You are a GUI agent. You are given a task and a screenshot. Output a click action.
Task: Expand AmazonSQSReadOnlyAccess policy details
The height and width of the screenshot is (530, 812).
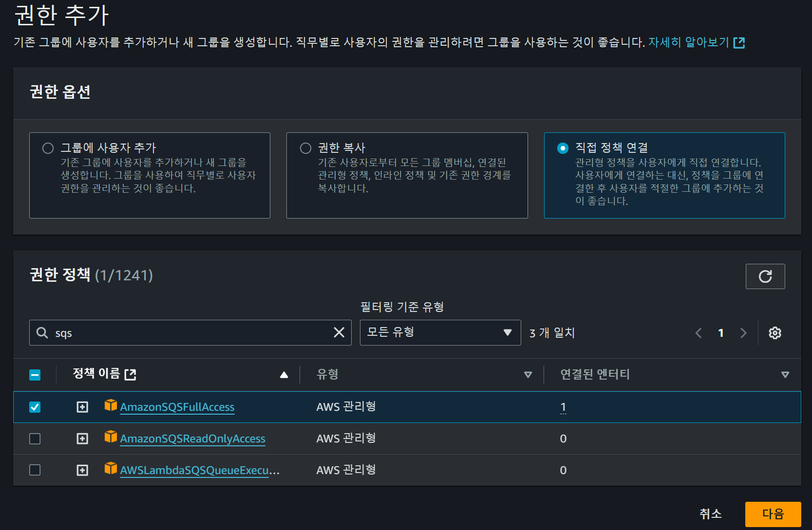pyautogui.click(x=82, y=439)
